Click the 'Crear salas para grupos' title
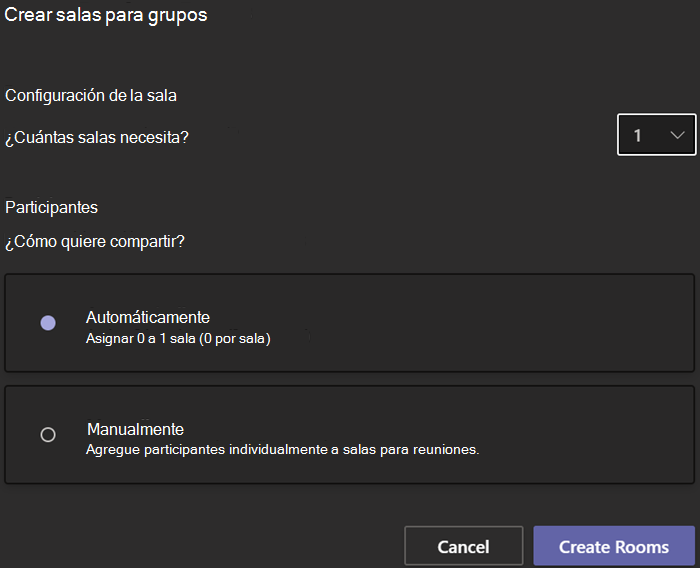700x568 pixels. click(106, 15)
